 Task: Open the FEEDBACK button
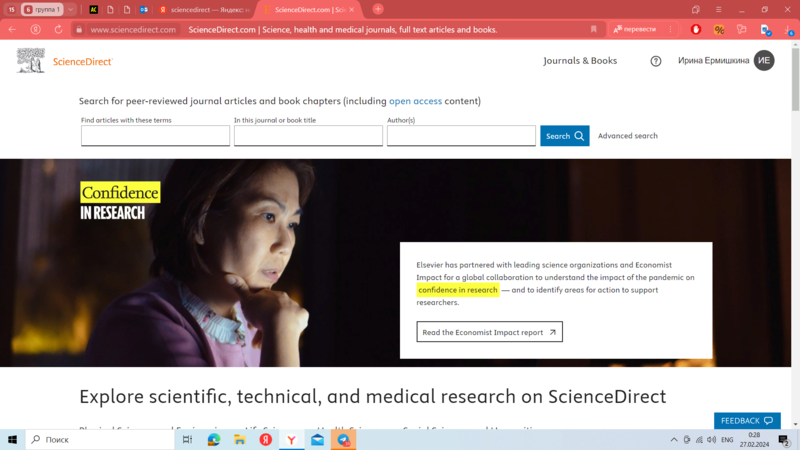tap(747, 420)
